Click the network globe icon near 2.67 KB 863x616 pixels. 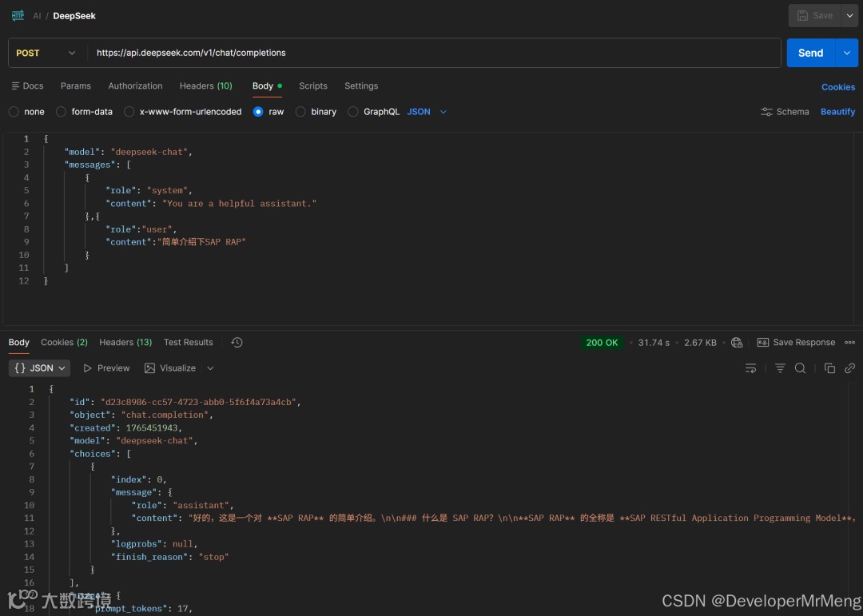click(x=737, y=343)
